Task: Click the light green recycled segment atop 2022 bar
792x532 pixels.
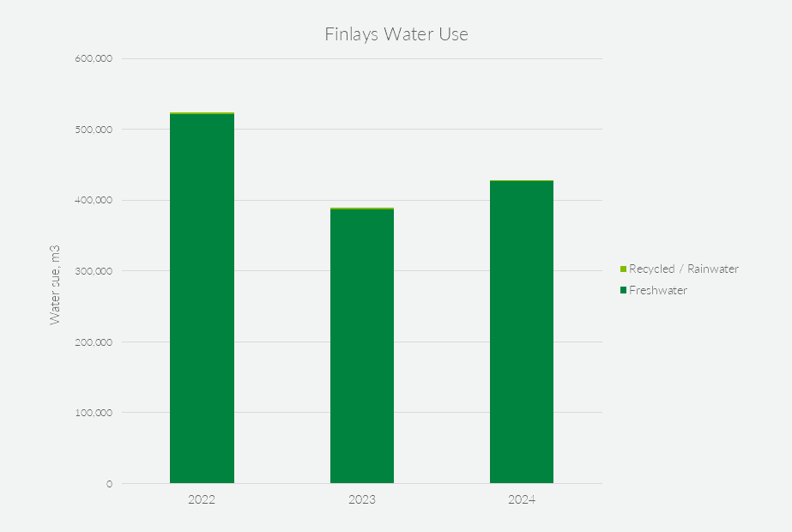Action: coord(202,113)
